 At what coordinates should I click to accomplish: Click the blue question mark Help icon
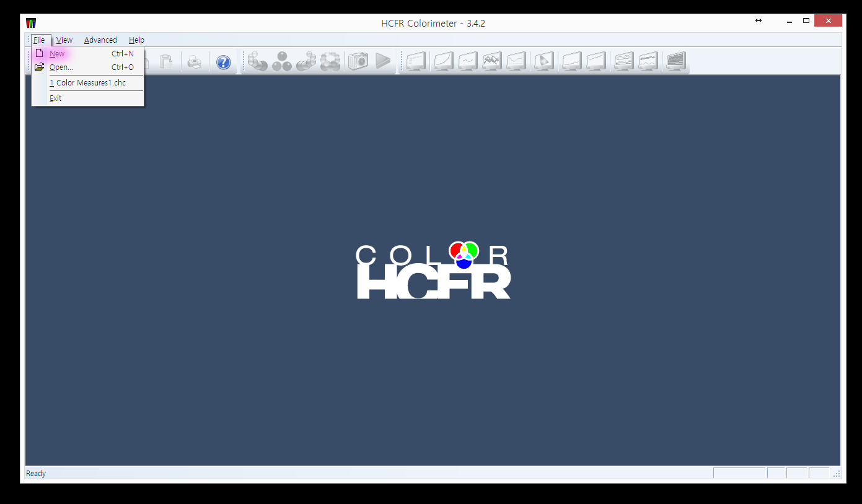[x=223, y=62]
